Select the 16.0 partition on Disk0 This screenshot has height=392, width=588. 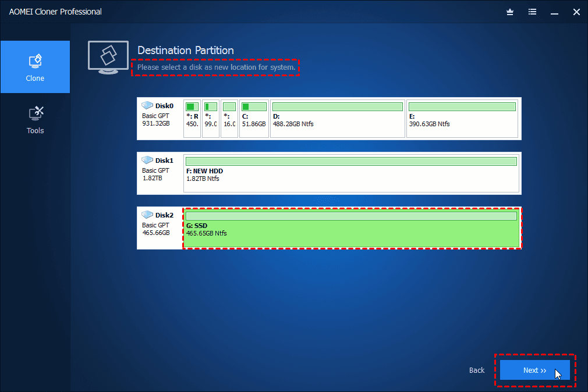pyautogui.click(x=229, y=119)
